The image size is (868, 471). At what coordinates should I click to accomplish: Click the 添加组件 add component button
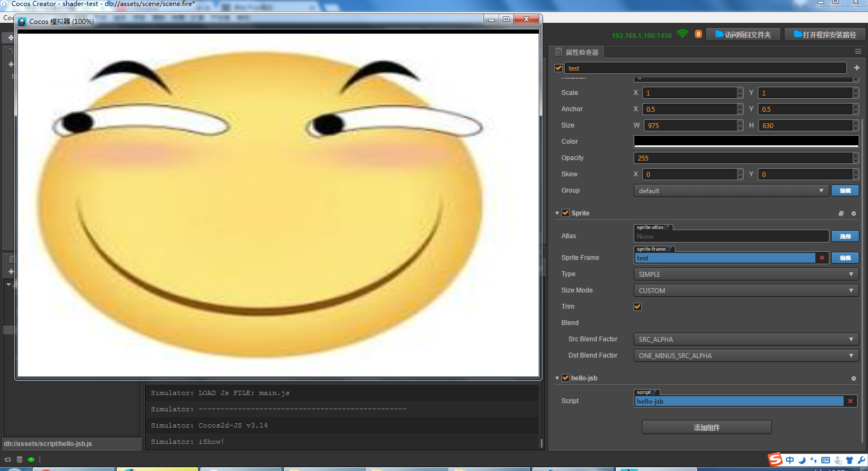tap(706, 427)
